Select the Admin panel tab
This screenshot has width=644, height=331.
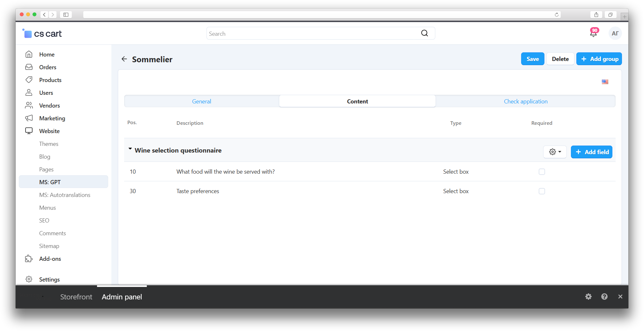(x=122, y=297)
